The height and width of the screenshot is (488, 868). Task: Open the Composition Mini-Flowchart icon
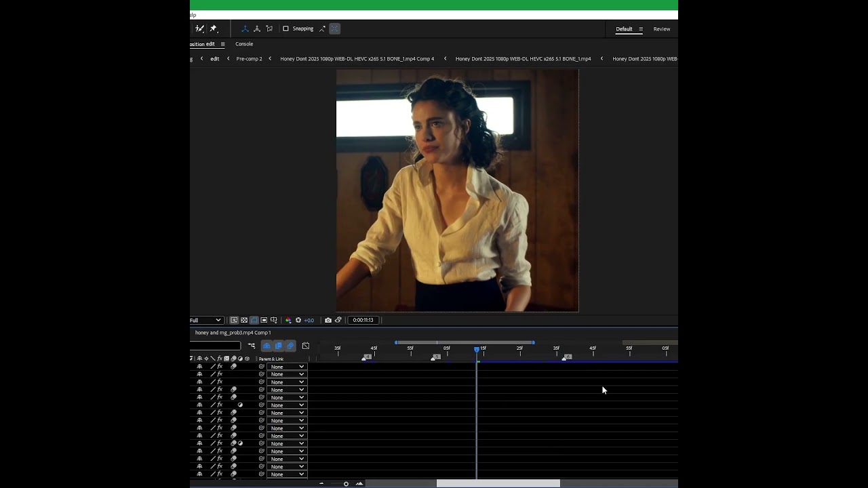[252, 346]
